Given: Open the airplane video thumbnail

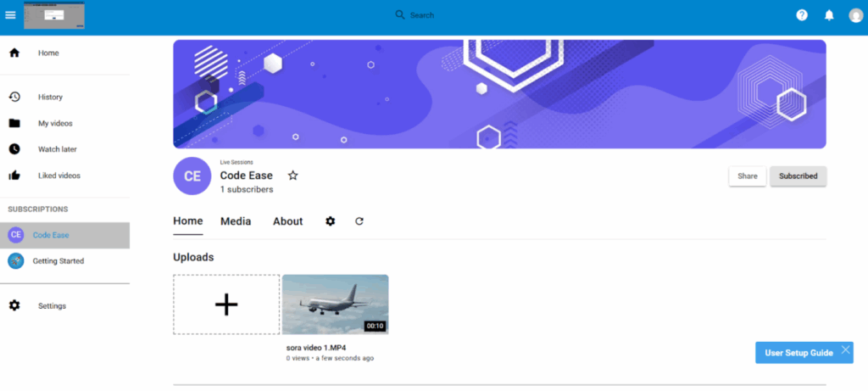Looking at the screenshot, I should pos(335,304).
